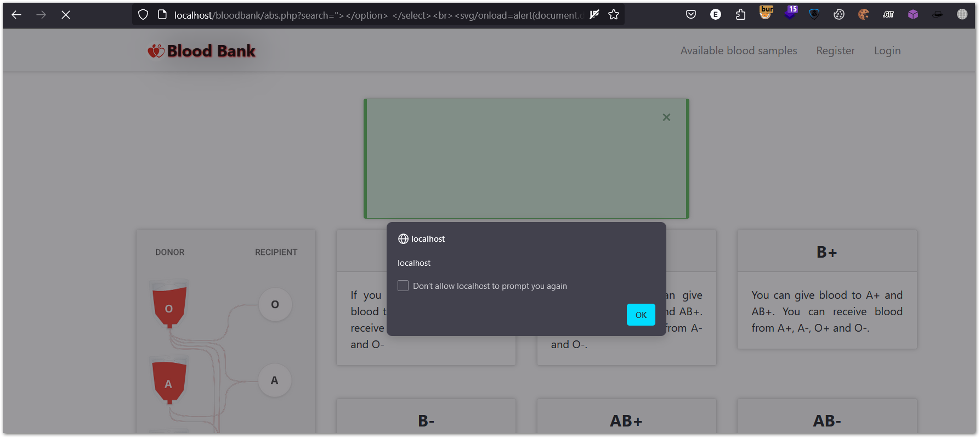Click the DONOR column label
This screenshot has height=438, width=980.
(x=170, y=252)
